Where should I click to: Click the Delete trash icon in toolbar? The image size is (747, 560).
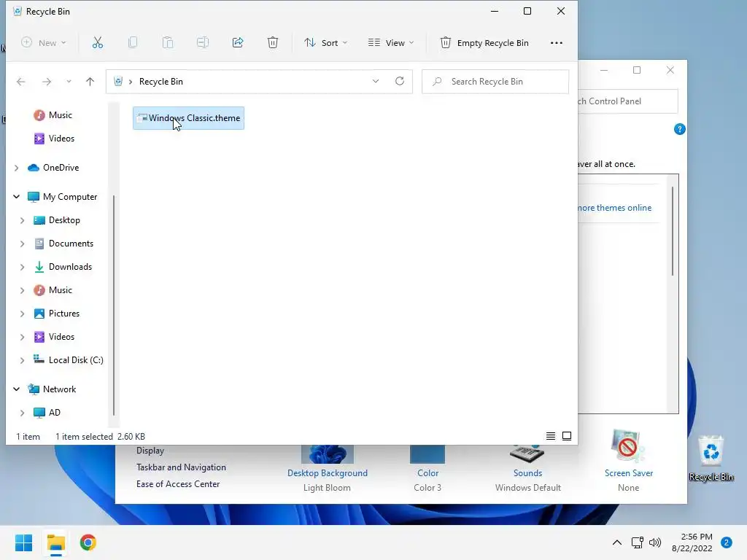pos(273,43)
